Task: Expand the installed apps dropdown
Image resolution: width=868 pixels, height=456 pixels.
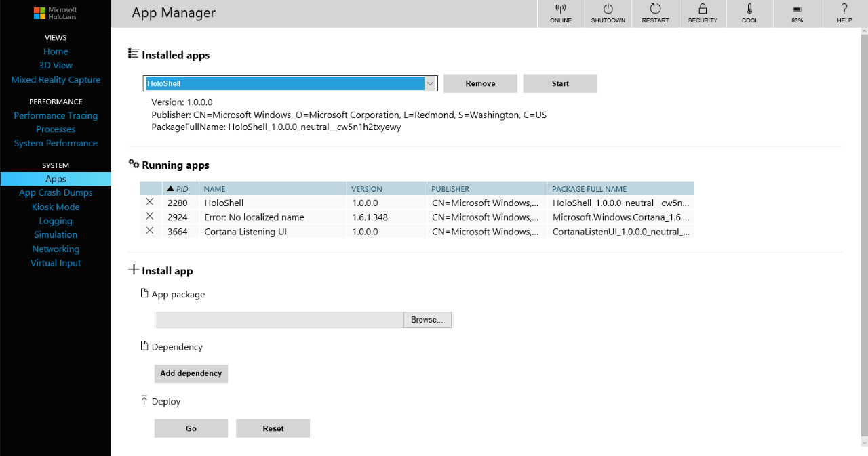Action: coord(430,83)
